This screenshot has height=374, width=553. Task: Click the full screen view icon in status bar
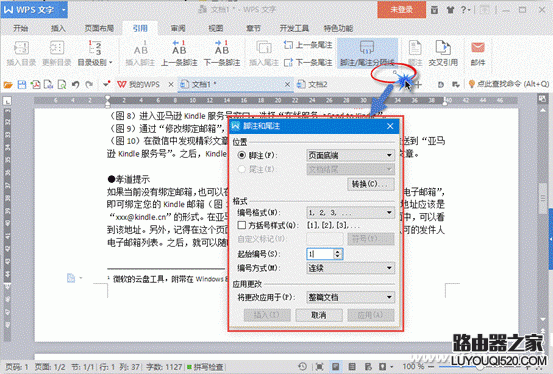coord(319,367)
